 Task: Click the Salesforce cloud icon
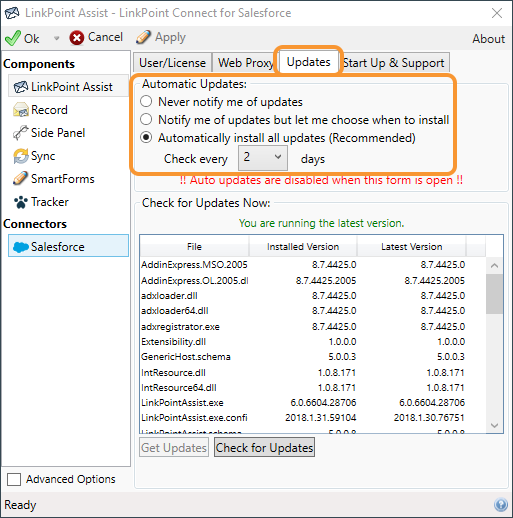pyautogui.click(x=21, y=247)
